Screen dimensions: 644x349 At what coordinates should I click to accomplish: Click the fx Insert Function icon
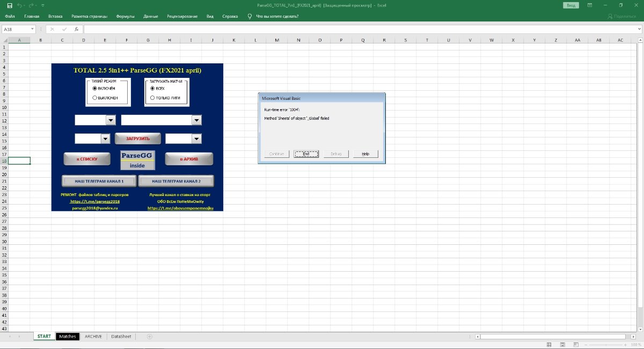(x=76, y=29)
